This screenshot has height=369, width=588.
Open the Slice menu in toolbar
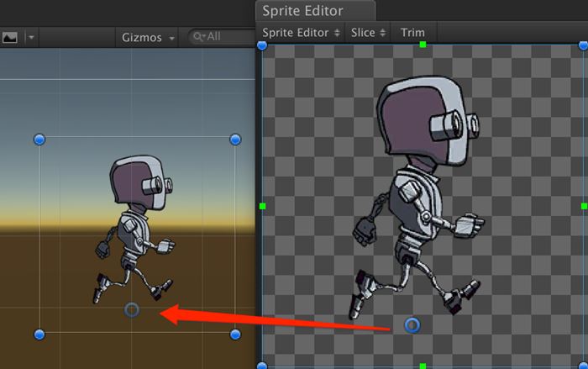click(370, 32)
